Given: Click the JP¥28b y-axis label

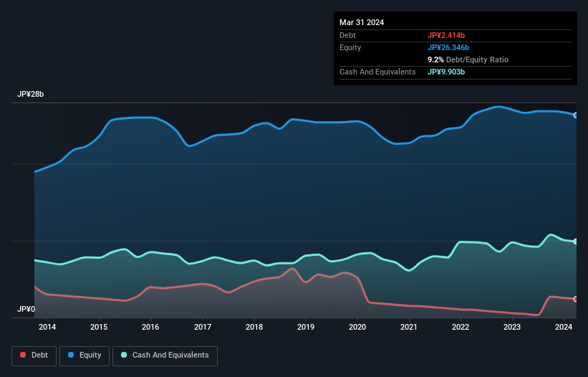Looking at the screenshot, I should 30,94.
